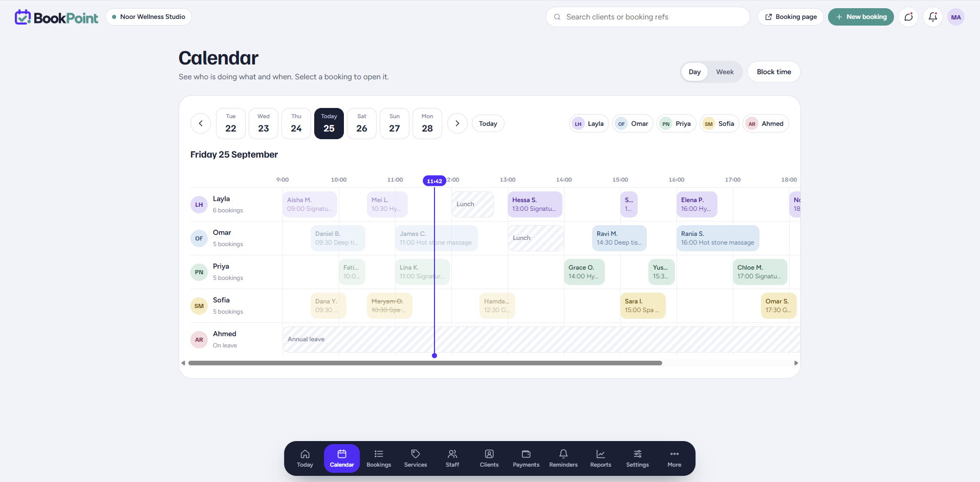Switch to Day view
The height and width of the screenshot is (482, 980).
tap(694, 72)
